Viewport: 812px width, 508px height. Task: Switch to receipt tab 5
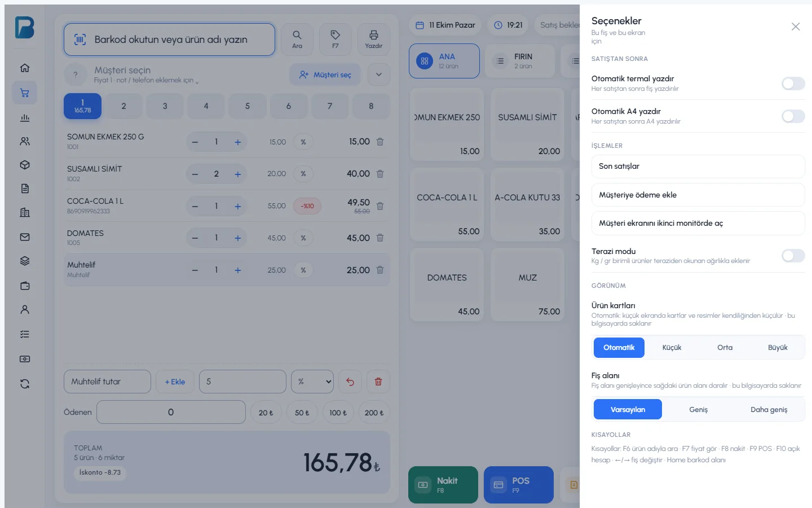pyautogui.click(x=247, y=106)
